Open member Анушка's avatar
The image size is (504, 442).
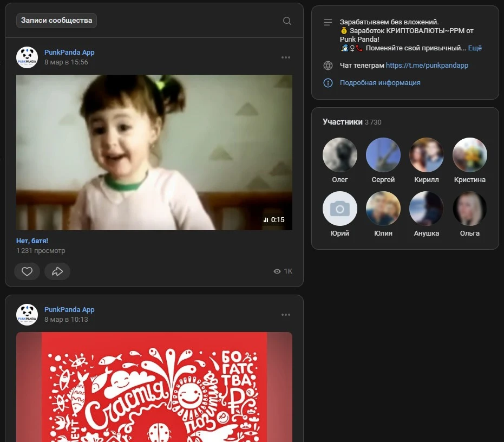427,209
